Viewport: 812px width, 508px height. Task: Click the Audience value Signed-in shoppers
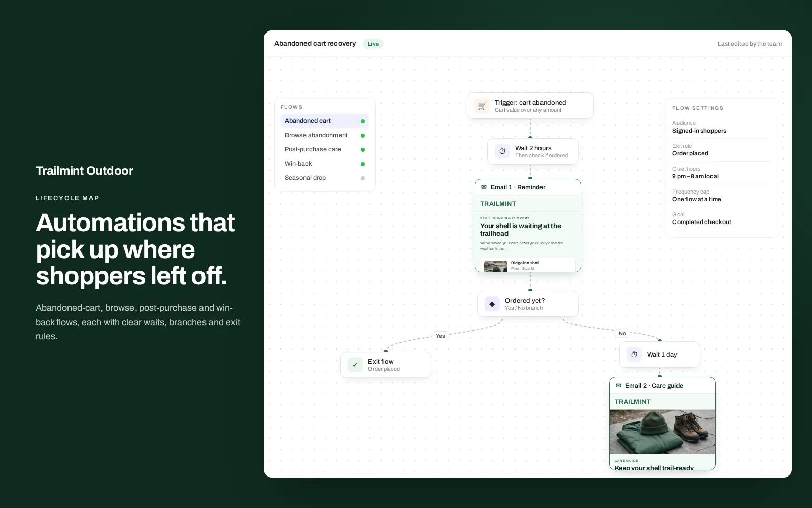pos(699,131)
